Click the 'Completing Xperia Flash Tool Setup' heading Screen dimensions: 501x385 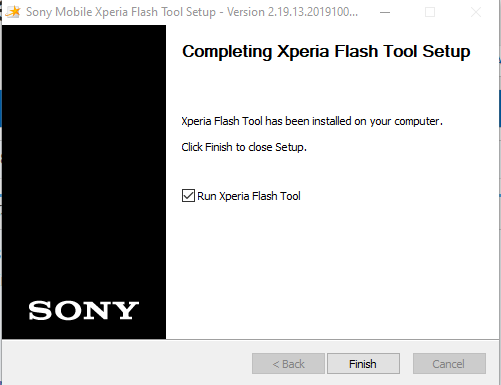pos(326,51)
